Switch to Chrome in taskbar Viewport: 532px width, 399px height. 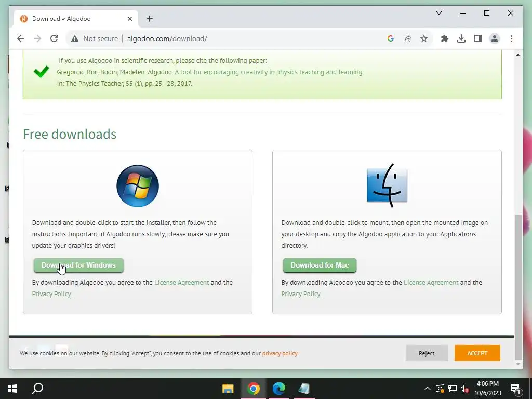(253, 389)
